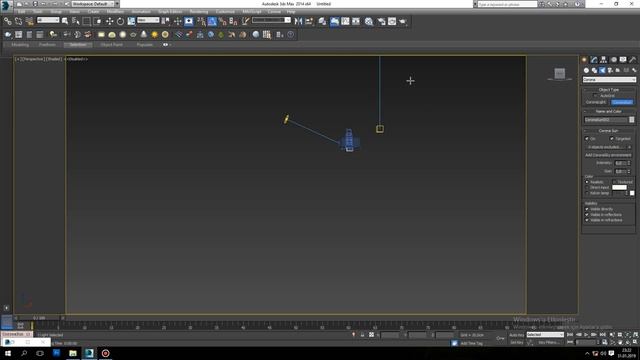
Task: Open the Schematic View icon
Action: 356,21
